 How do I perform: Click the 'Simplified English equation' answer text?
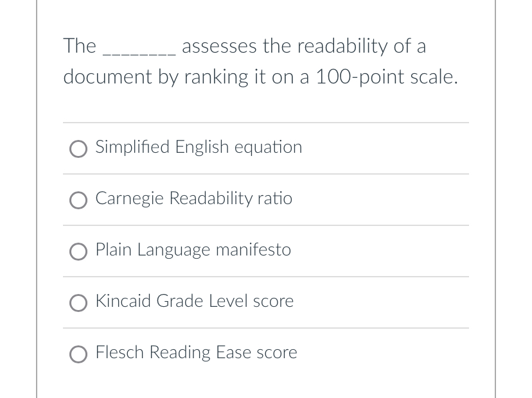[x=199, y=147]
